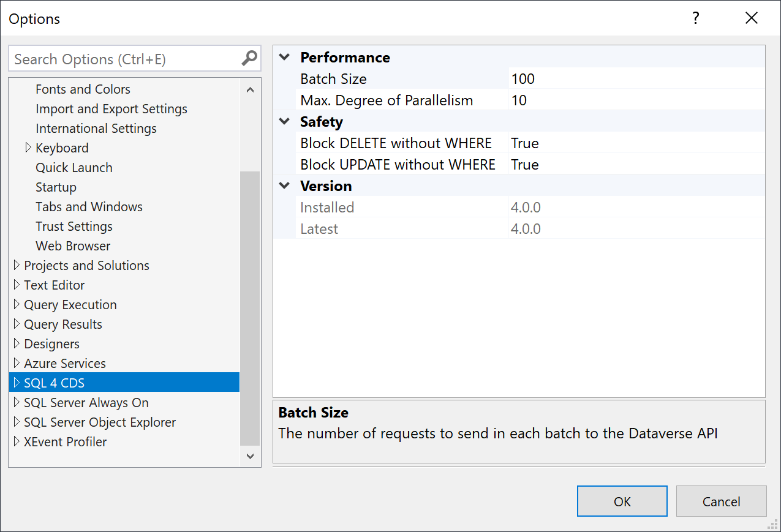The width and height of the screenshot is (781, 532).
Task: Select Block UPDATE without WHERE value
Action: [636, 165]
